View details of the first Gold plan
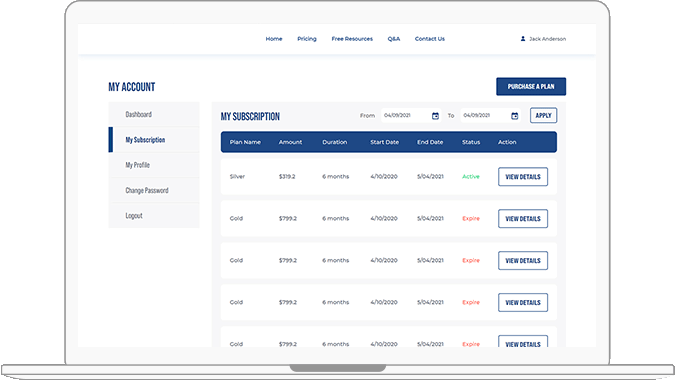675x380 pixels. point(523,219)
